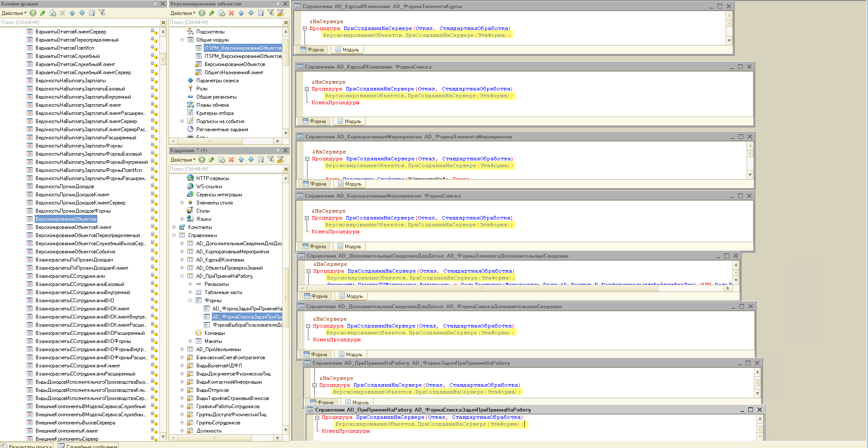Collapse procedure in AD_КурсыВКомпании ФормаСписка editor

point(307,89)
